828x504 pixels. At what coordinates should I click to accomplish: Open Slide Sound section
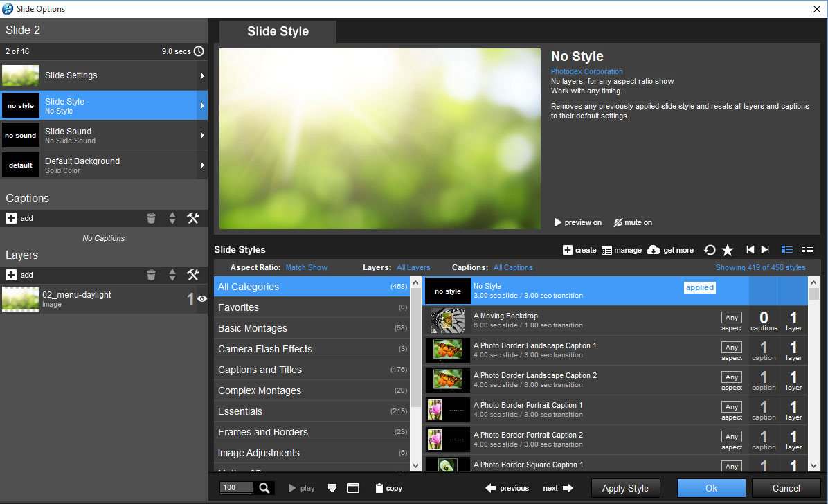point(104,135)
